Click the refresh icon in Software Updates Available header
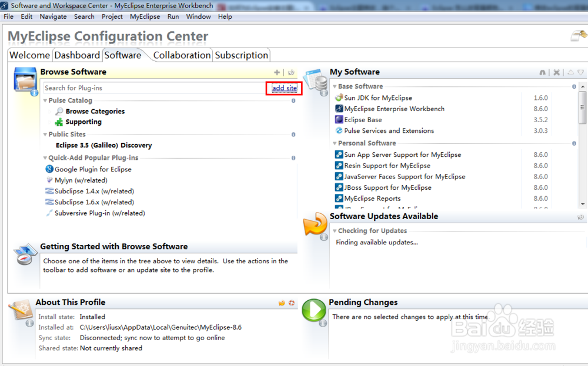The height and width of the screenshot is (366, 588). tap(580, 217)
